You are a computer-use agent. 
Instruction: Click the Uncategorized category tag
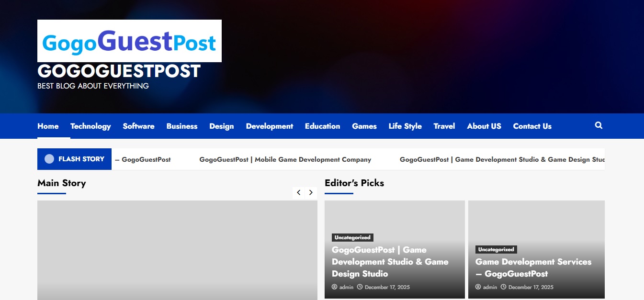(x=353, y=237)
